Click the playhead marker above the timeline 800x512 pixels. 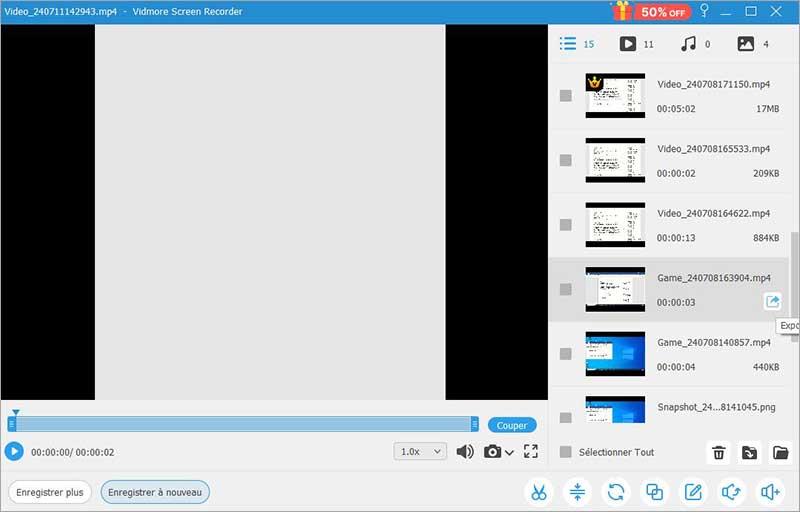(x=16, y=412)
